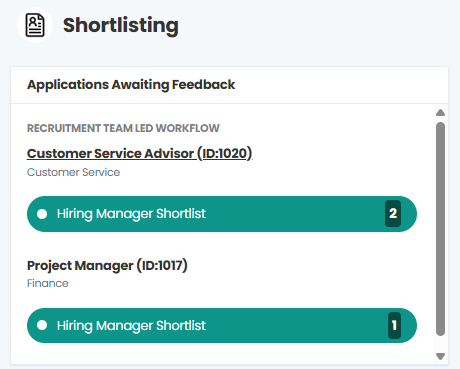Click Hiring Manager Shortlist text under Finance
The width and height of the screenshot is (460, 369).
coord(131,326)
